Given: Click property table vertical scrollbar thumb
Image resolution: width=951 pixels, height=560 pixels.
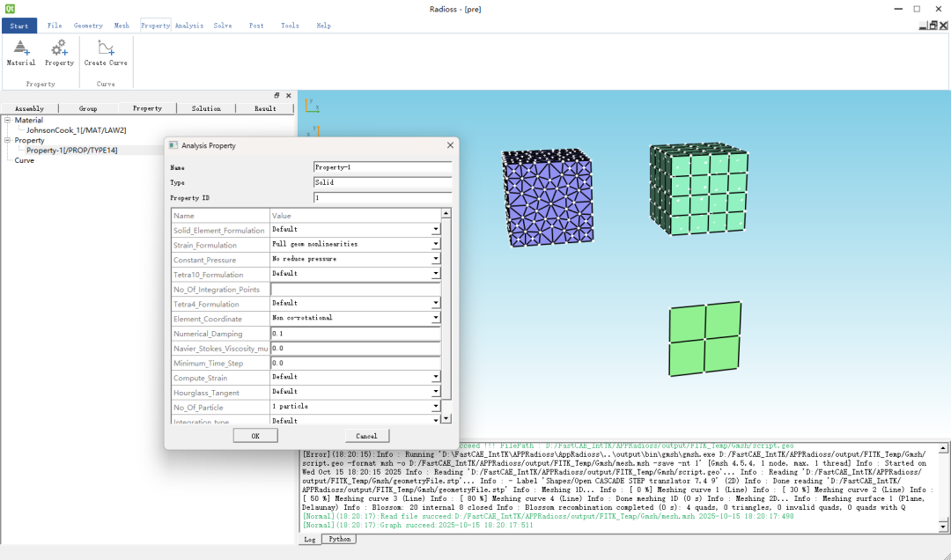Looking at the screenshot, I should (446, 308).
